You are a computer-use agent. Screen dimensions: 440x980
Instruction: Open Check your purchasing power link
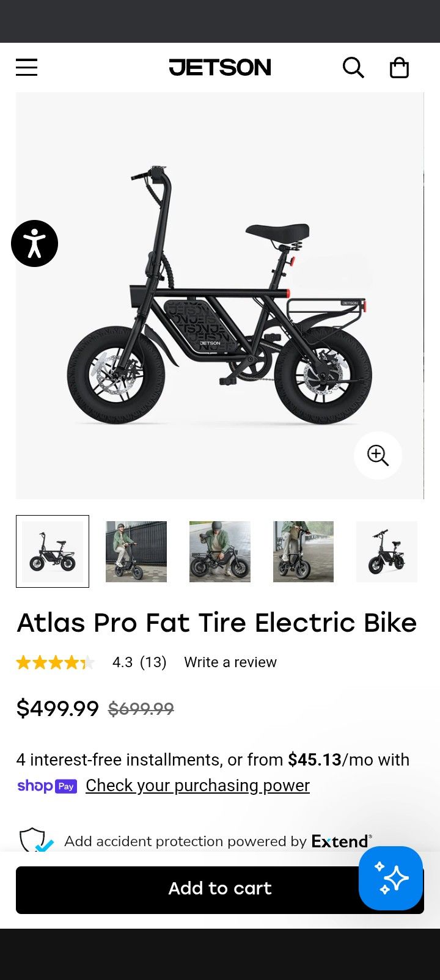click(197, 786)
